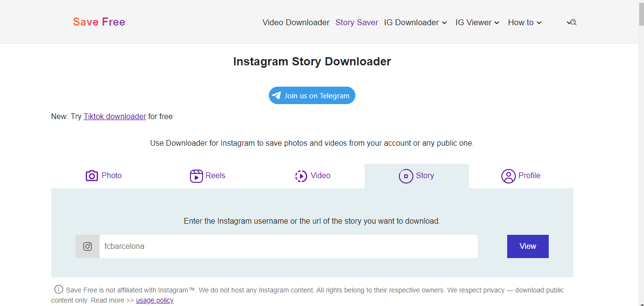Switch to the Video tab
This screenshot has width=644, height=306.
(312, 176)
